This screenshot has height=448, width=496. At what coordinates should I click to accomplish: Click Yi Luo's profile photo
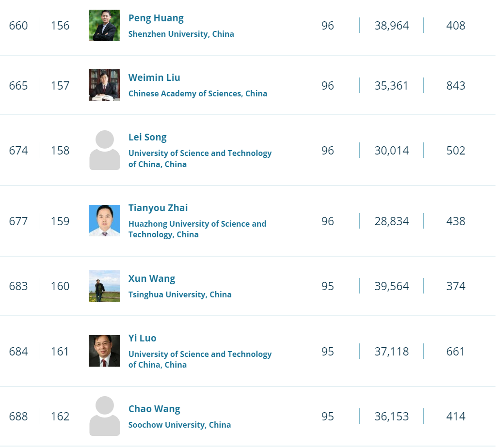point(104,351)
